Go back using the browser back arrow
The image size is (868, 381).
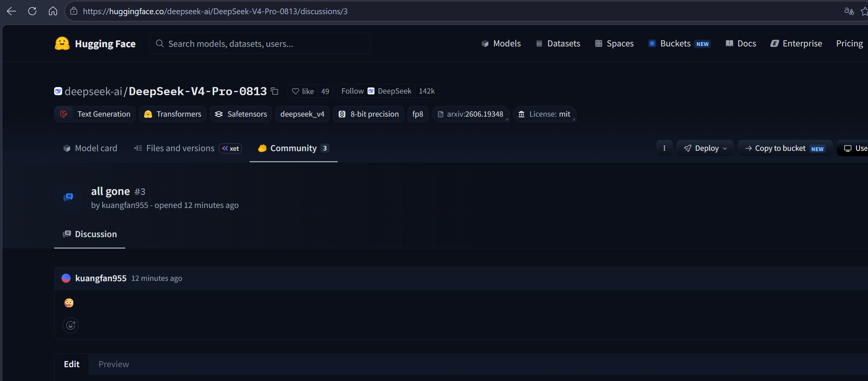[12, 11]
